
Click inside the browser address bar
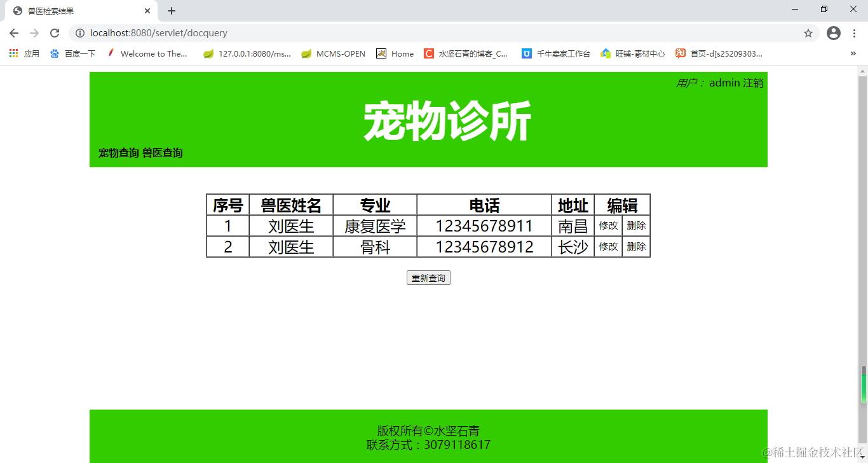point(381,32)
